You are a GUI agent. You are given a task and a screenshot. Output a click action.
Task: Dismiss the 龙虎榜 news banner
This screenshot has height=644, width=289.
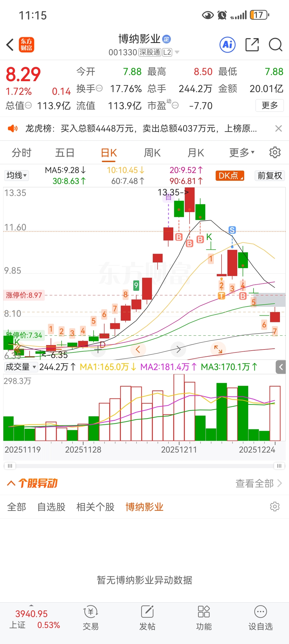279,129
